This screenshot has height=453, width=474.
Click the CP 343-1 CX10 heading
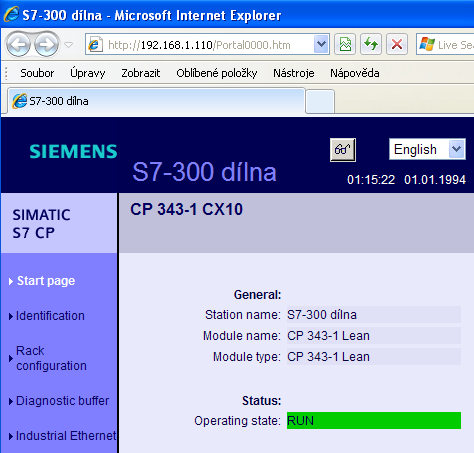pyautogui.click(x=187, y=210)
